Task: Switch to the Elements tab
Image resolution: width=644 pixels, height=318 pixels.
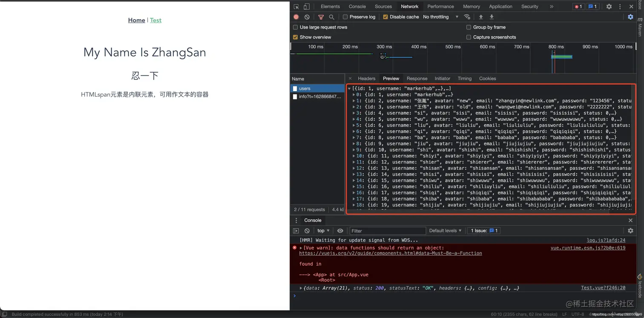Action: (x=330, y=6)
